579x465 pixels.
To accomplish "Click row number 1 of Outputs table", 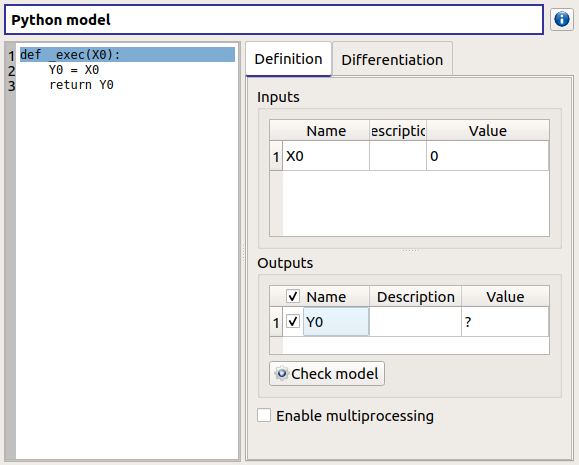I will (x=276, y=322).
